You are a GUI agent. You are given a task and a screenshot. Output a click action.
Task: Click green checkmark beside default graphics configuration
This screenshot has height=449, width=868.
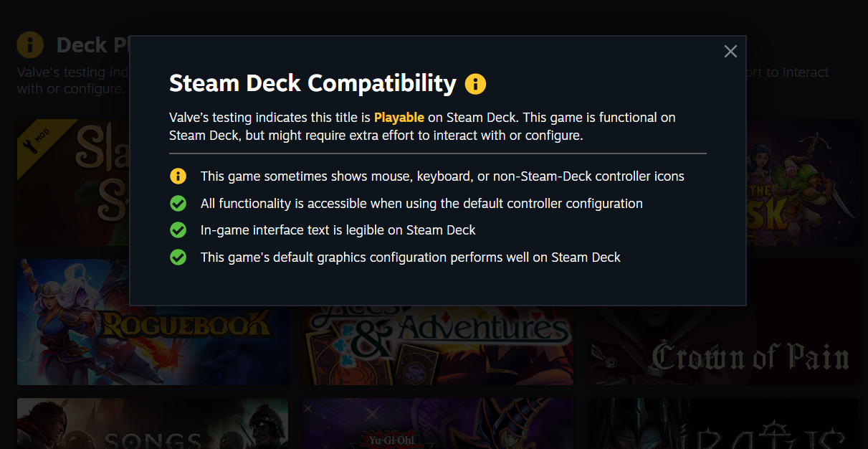pyautogui.click(x=178, y=257)
